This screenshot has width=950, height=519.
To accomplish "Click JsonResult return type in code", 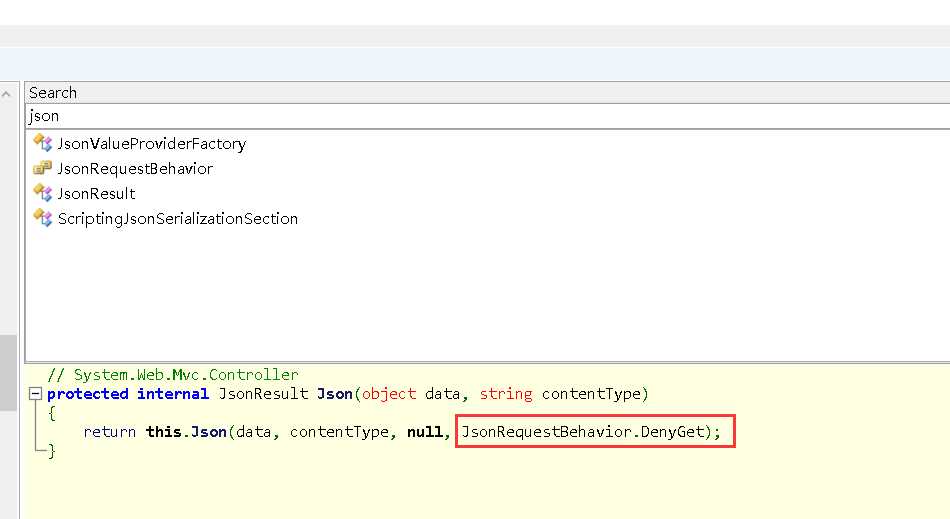I will tap(264, 394).
